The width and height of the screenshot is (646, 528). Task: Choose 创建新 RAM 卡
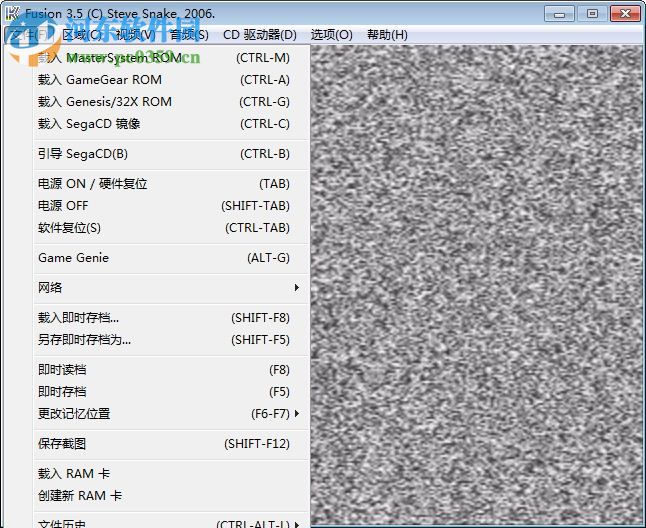point(171,495)
